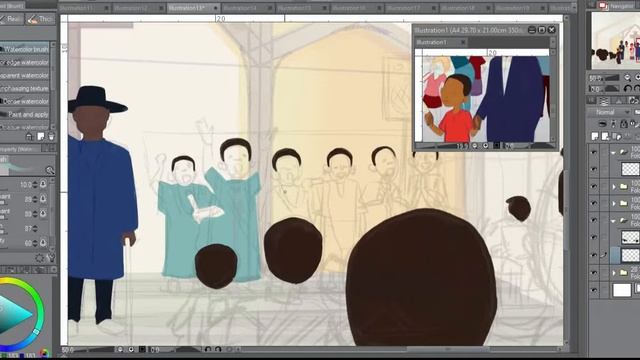Viewport: 640px width, 360px height.
Task: Select the Emphasizing texture brush
Action: coord(24,88)
